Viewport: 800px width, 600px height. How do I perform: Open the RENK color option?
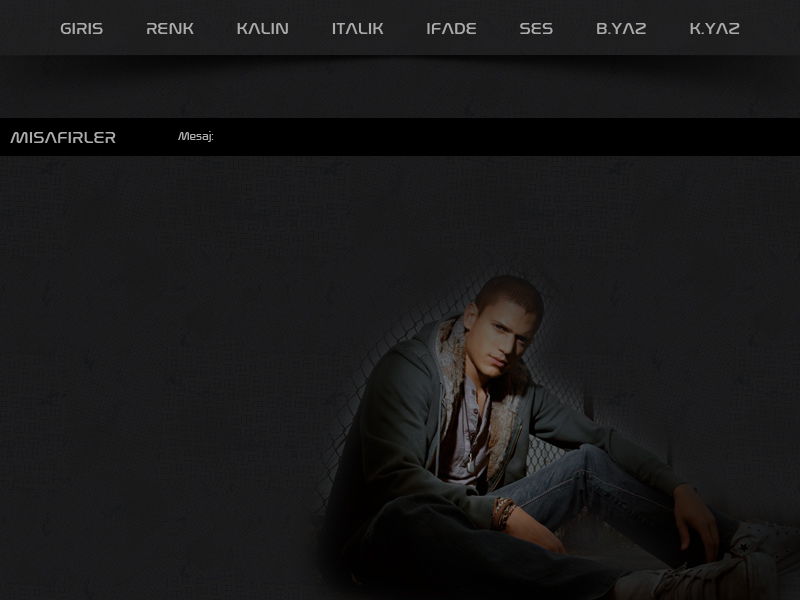click(170, 28)
